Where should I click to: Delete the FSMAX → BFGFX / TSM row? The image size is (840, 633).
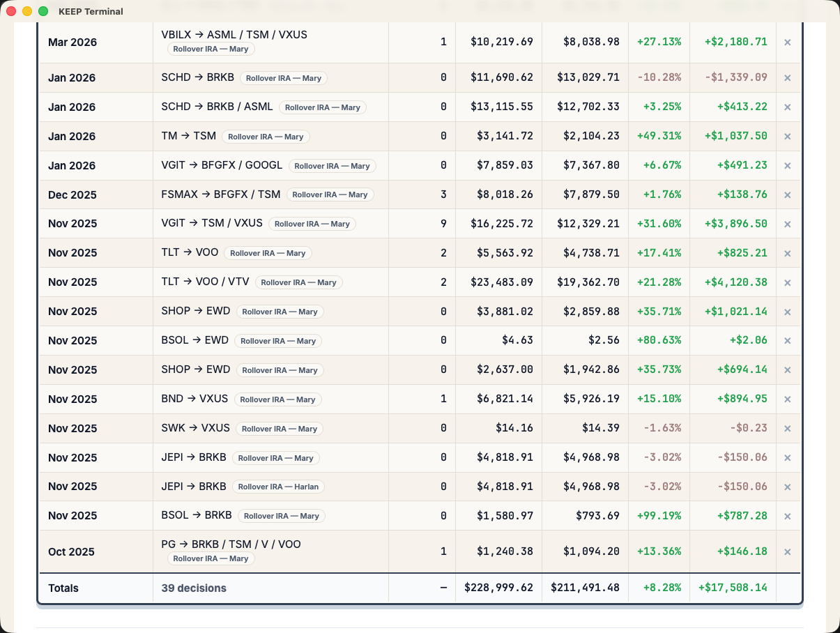click(787, 195)
